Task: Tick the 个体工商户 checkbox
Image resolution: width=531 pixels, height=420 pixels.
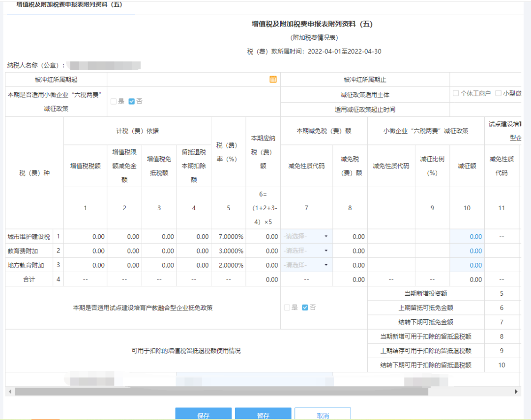Action: click(456, 93)
